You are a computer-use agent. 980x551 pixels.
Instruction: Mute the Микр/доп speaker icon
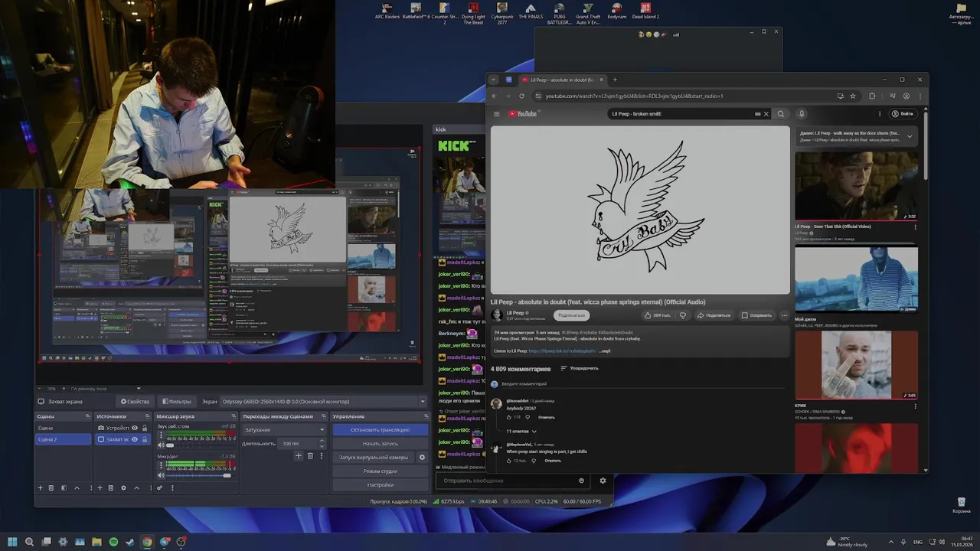pyautogui.click(x=161, y=475)
